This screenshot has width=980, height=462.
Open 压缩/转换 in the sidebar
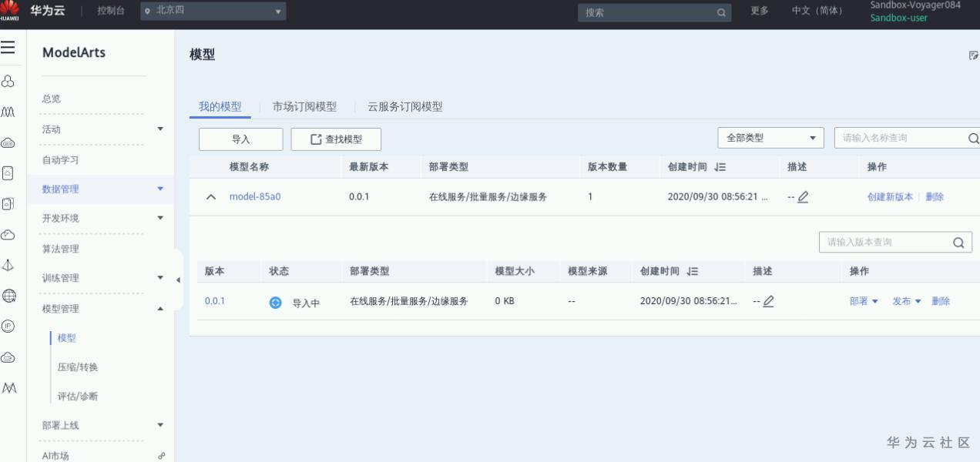tap(78, 367)
